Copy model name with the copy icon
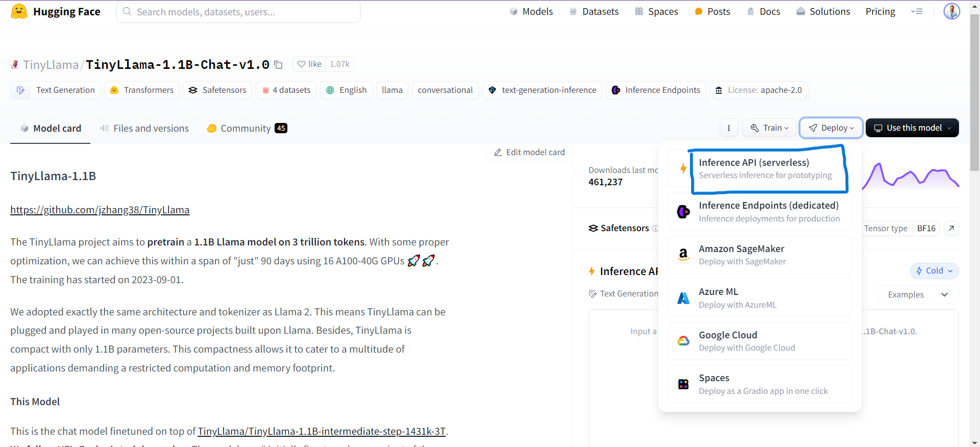 point(278,65)
